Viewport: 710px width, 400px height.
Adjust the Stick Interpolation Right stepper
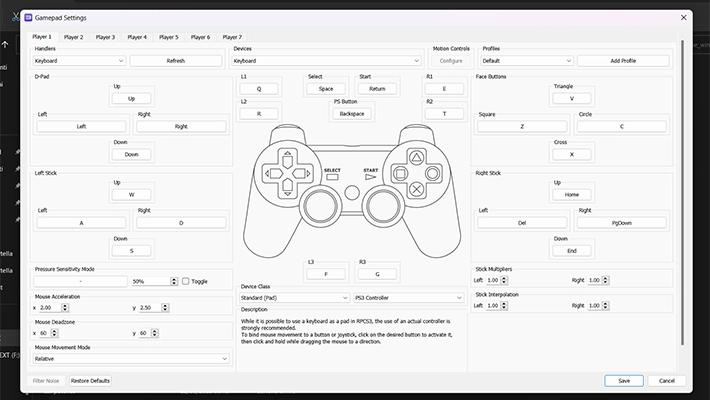[606, 306]
